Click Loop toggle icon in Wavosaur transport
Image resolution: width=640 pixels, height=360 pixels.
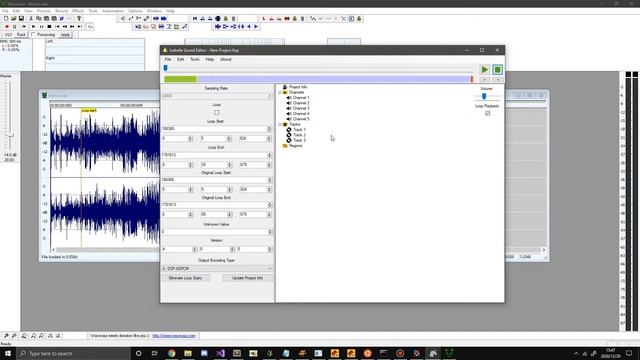click(x=90, y=27)
